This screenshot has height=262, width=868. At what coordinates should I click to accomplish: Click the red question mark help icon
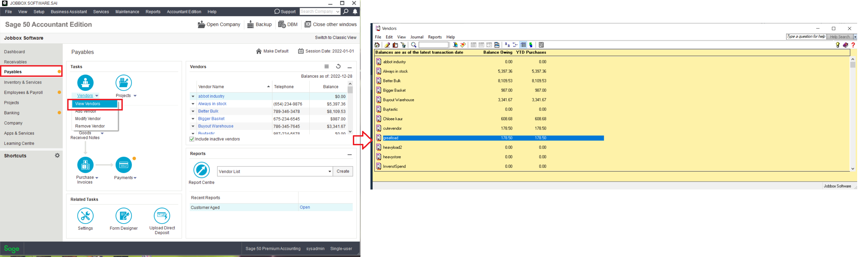click(x=853, y=45)
